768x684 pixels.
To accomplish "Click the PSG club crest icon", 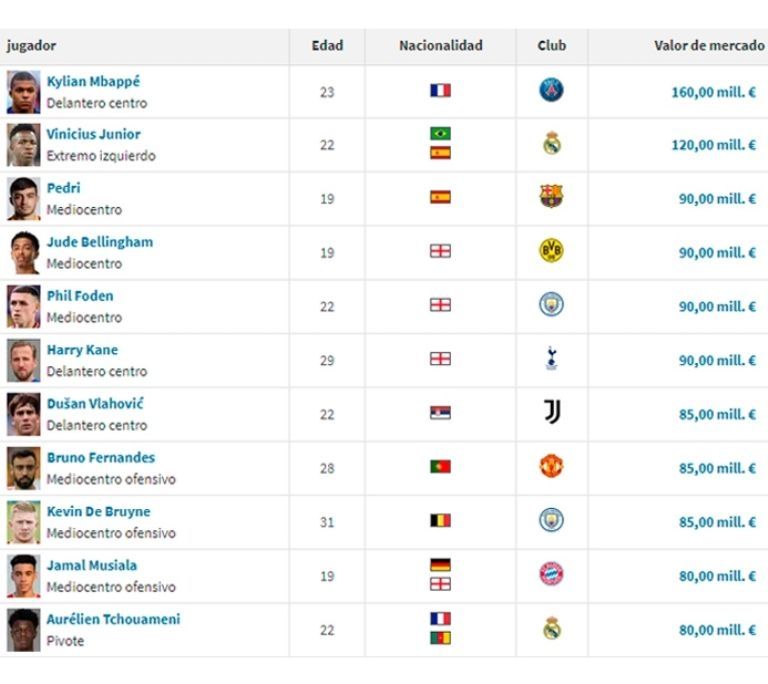I will [551, 91].
